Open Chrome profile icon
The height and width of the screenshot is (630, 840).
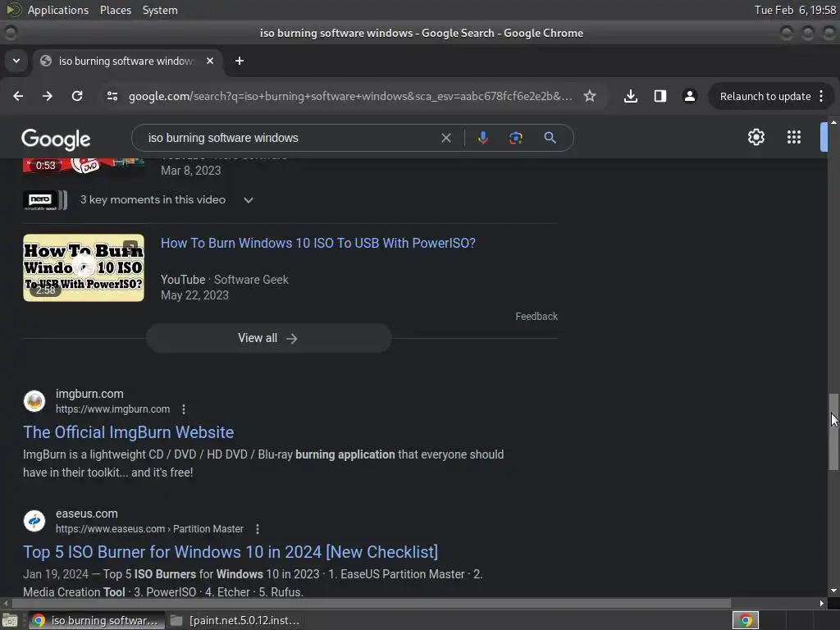tap(689, 96)
